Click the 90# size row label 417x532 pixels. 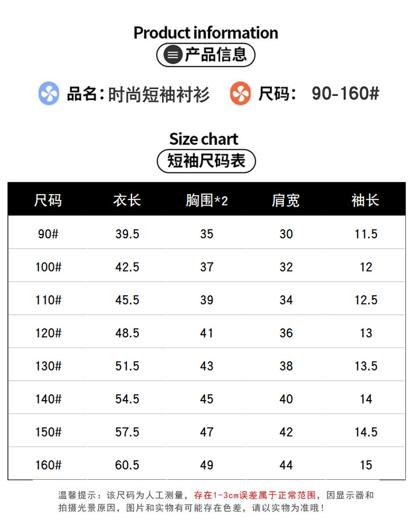click(48, 234)
